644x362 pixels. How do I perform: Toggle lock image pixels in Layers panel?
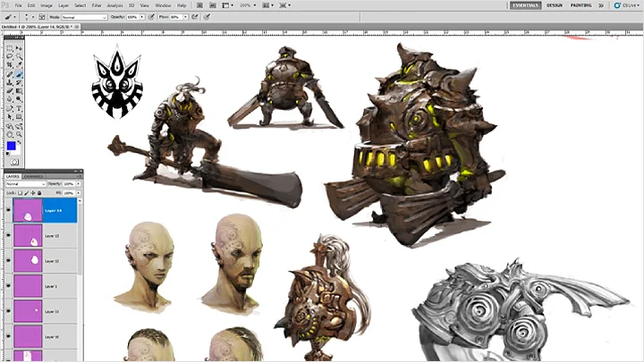[x=27, y=193]
